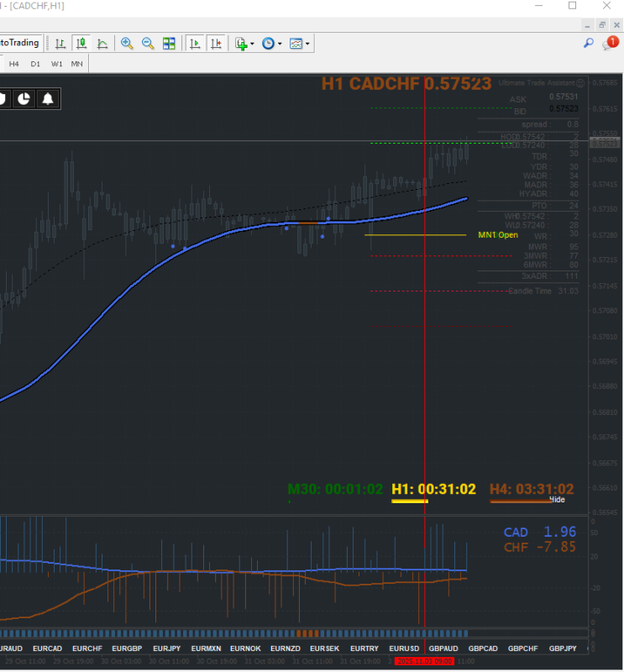
Task: Switch chart to GBPAUD symbol
Action: [443, 648]
